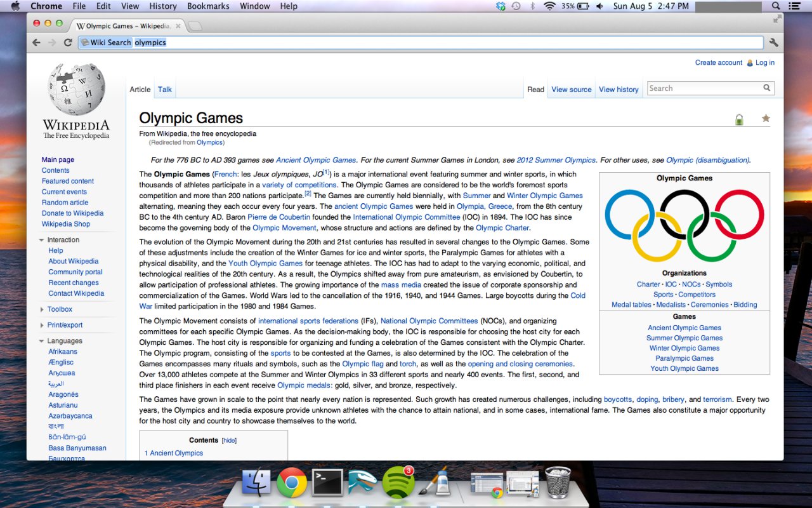812x508 pixels.
Task: Click the date and time in menu bar
Action: pyautogui.click(x=651, y=6)
